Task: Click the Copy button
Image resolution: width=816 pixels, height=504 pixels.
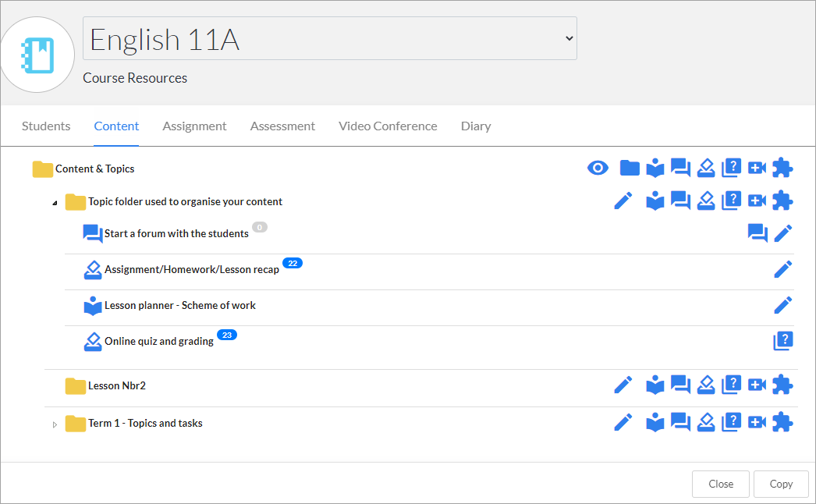Action: 781,484
